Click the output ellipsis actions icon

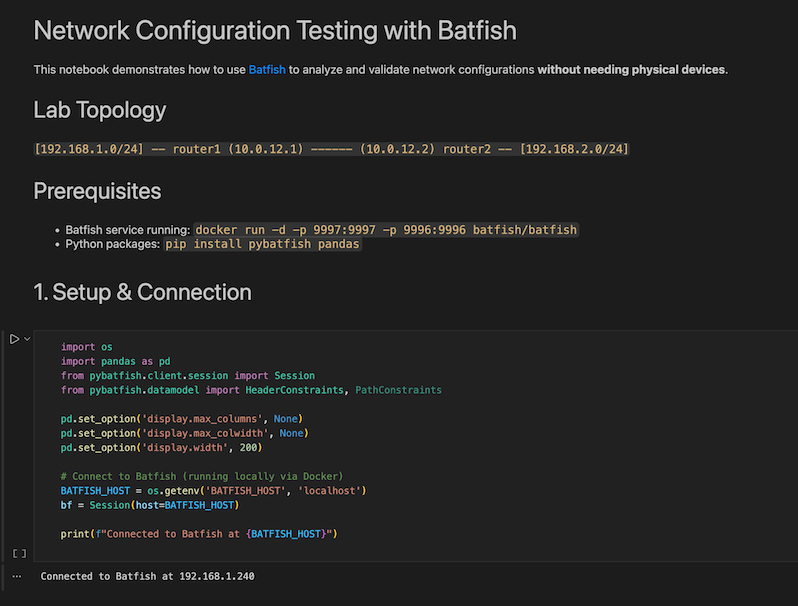coord(16,576)
